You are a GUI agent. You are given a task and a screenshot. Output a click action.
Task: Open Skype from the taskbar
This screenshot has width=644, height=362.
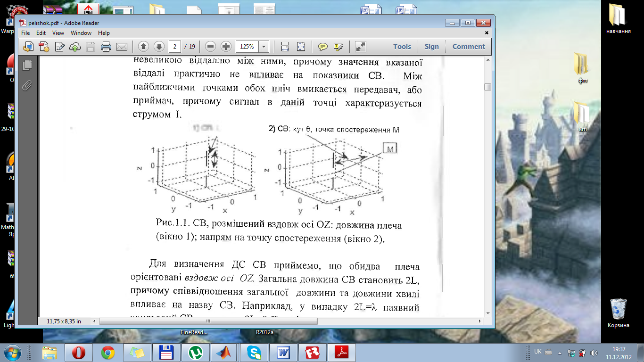click(254, 353)
